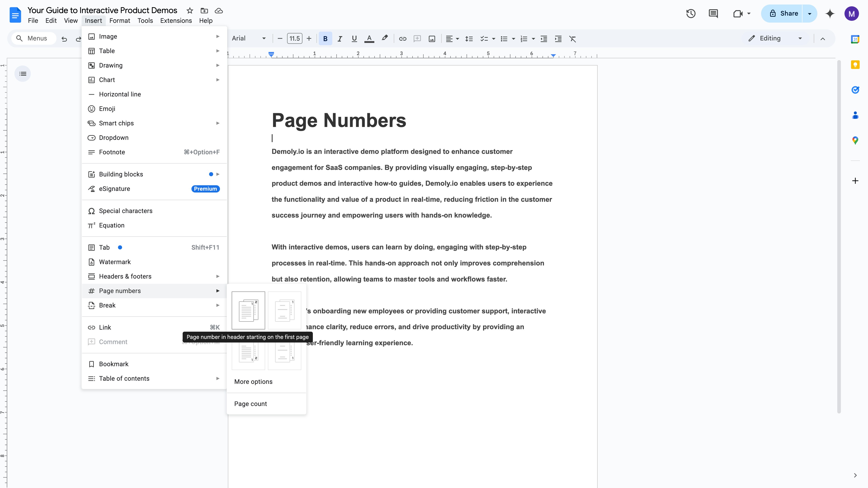Screen dimensions: 868x488
Task: Open Google Tasks side panel
Action: point(855,90)
